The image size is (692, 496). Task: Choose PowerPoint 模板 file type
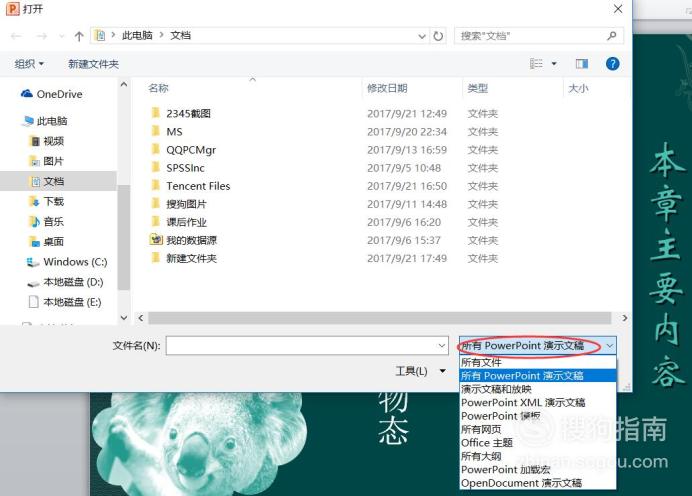[x=538, y=416]
